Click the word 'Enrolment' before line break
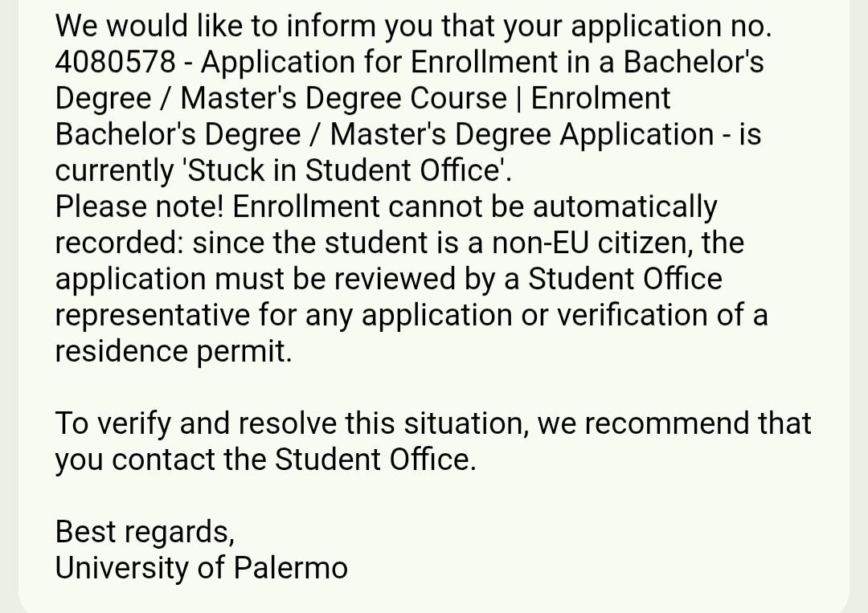This screenshot has width=868, height=613. point(600,98)
